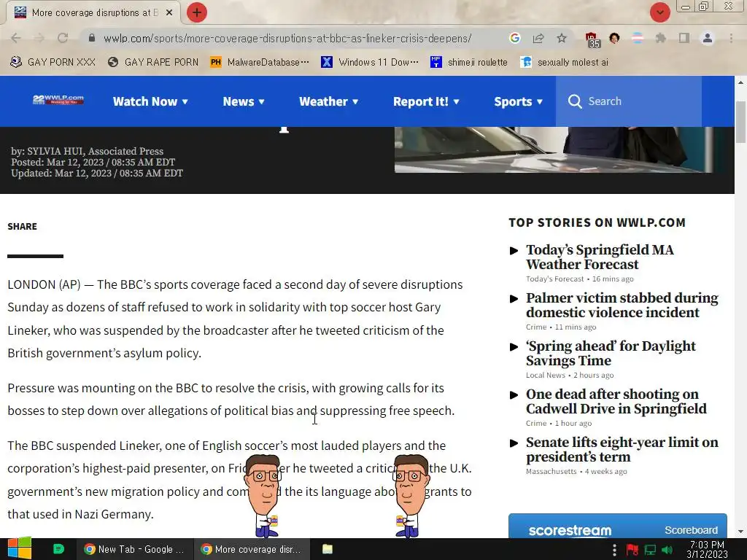Viewport: 747px width, 560px height.
Task: Click the Crime tag under Palmer story
Action: pos(536,327)
